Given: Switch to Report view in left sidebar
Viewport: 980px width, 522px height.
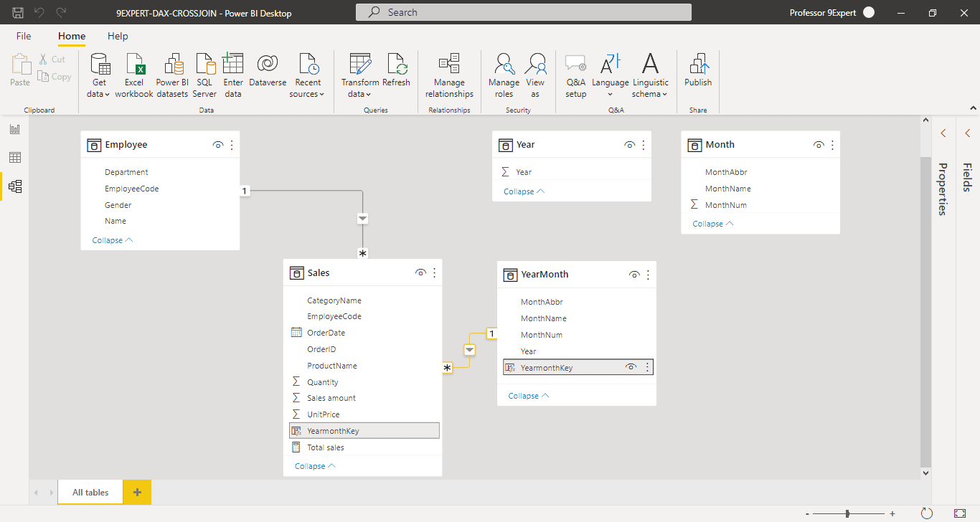Looking at the screenshot, I should (15, 129).
